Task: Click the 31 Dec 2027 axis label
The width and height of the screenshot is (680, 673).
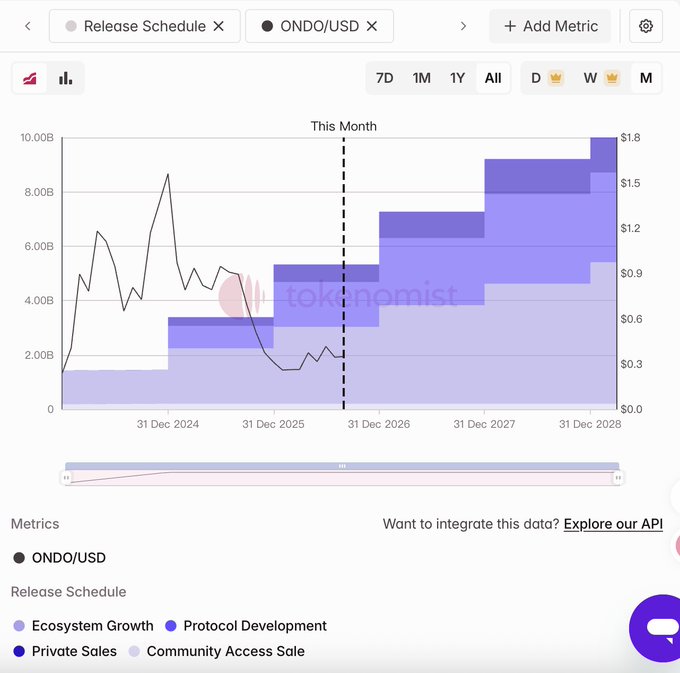Action: pos(484,424)
